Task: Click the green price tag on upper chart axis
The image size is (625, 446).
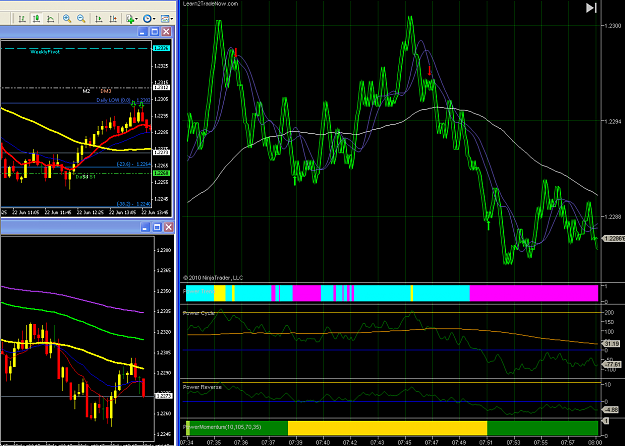Action: coord(161,173)
